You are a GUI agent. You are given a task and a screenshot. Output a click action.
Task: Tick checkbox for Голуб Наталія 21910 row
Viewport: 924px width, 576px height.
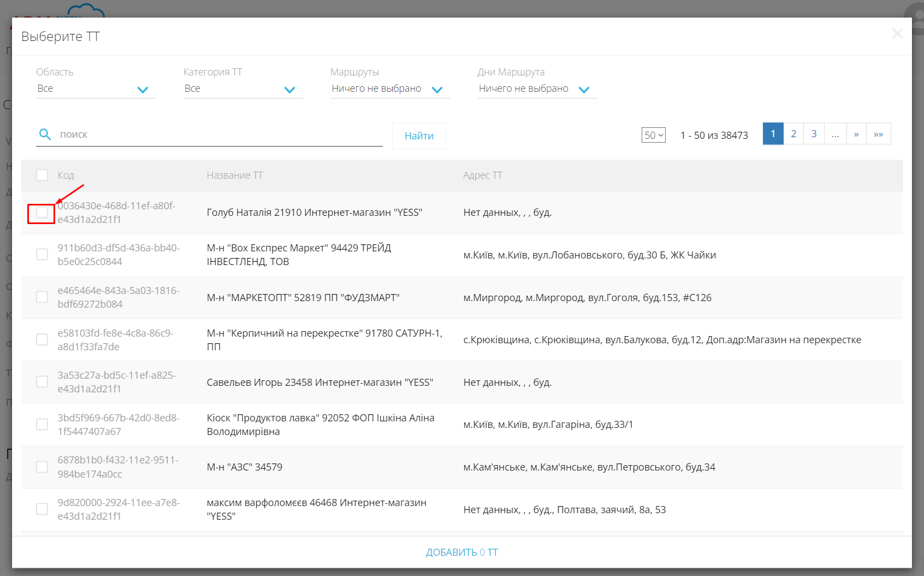[42, 213]
